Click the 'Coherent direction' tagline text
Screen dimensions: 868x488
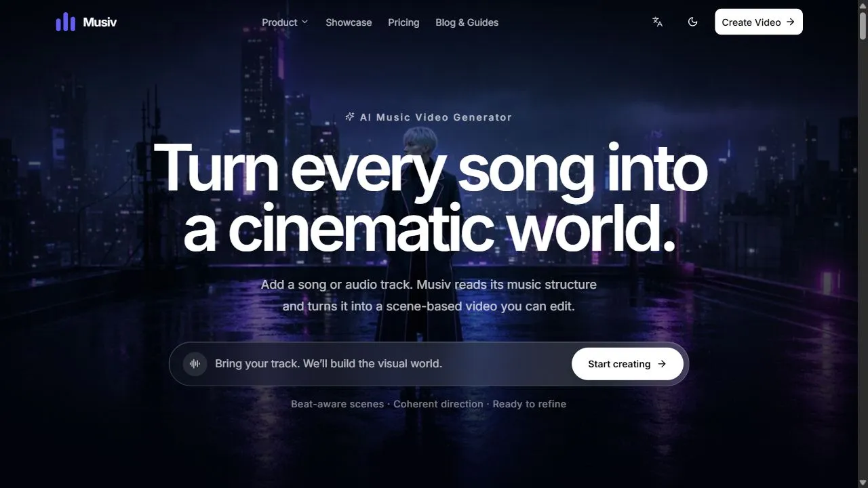point(438,404)
